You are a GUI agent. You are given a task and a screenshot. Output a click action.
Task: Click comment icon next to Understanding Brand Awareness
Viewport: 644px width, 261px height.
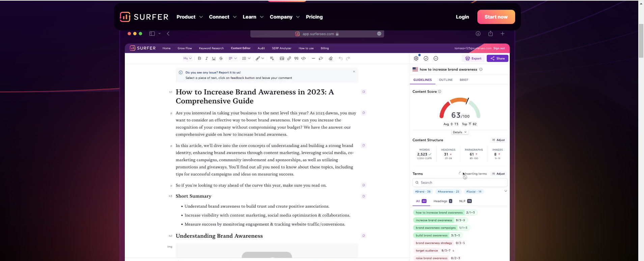(x=364, y=236)
